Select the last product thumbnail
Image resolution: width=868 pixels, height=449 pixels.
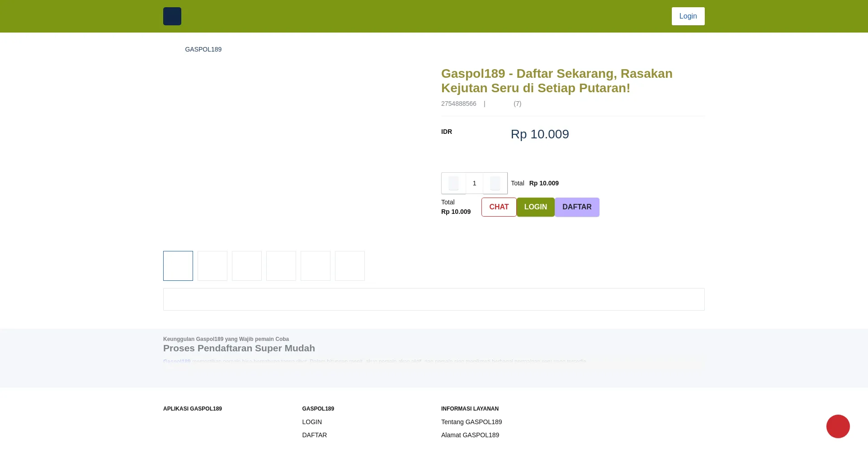(349, 265)
